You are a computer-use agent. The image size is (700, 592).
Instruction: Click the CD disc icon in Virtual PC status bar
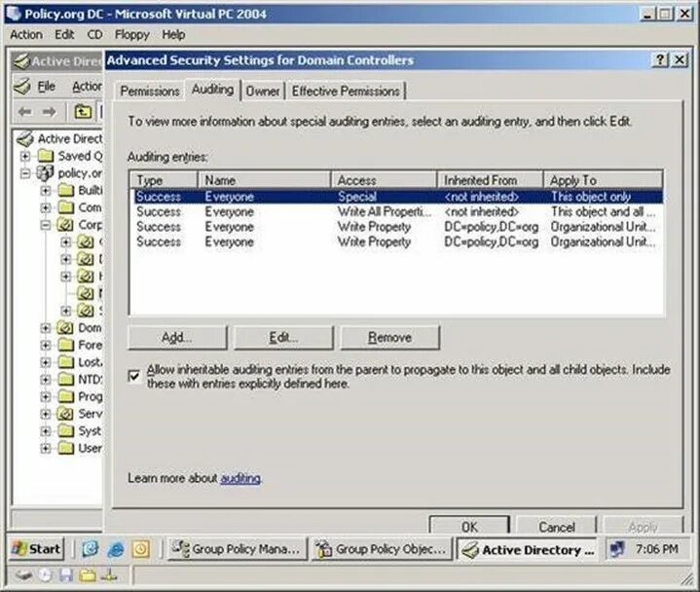45,575
